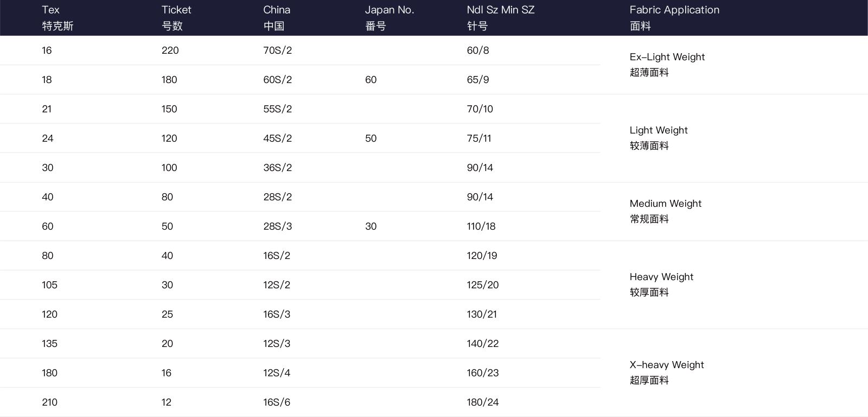
Task: Click the Ticket column header
Action: [176, 17]
